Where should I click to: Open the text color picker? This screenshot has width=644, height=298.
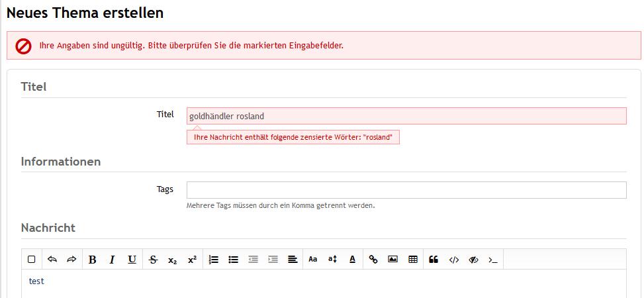tap(352, 260)
